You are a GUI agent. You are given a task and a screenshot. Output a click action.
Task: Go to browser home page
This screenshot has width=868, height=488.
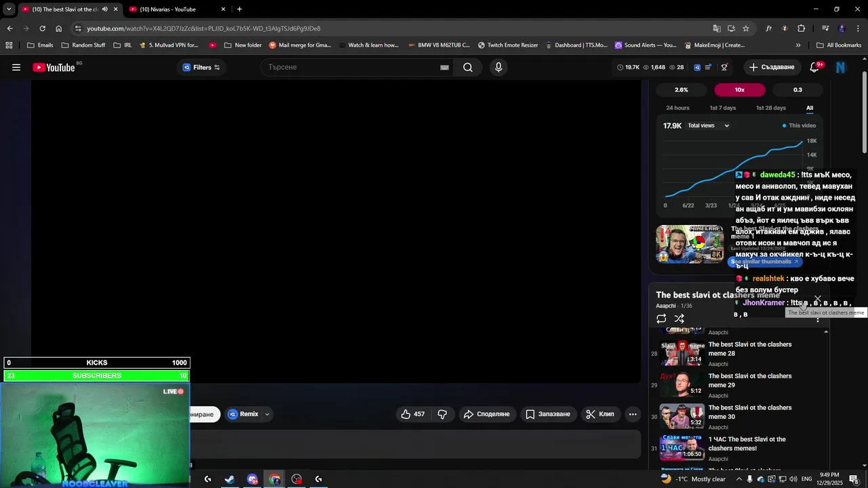58,28
